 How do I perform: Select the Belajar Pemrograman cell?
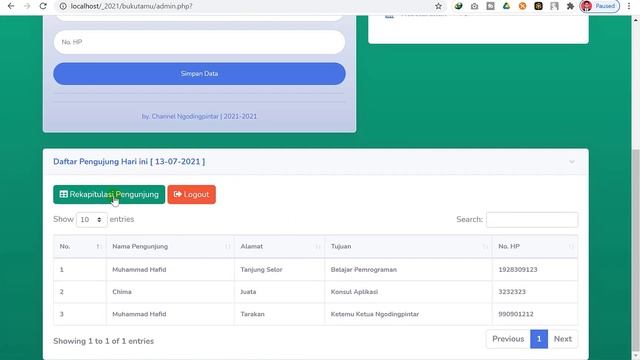click(408, 270)
